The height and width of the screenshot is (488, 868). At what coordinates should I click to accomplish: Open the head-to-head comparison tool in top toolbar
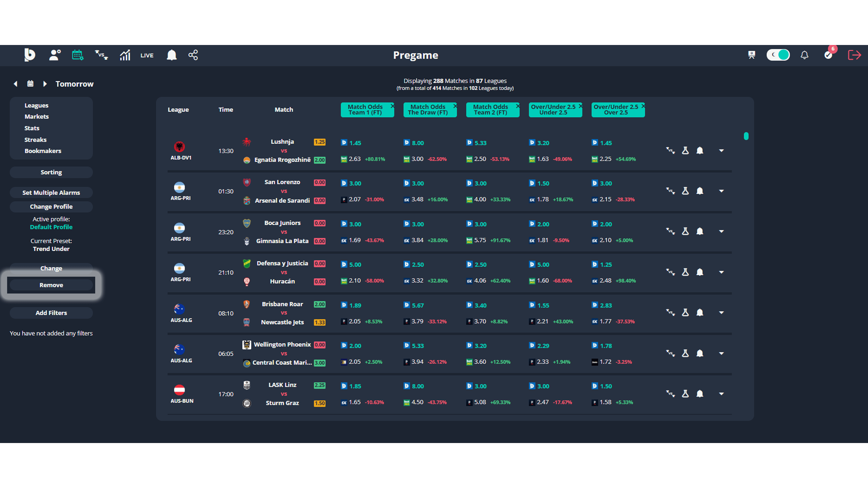click(x=101, y=55)
